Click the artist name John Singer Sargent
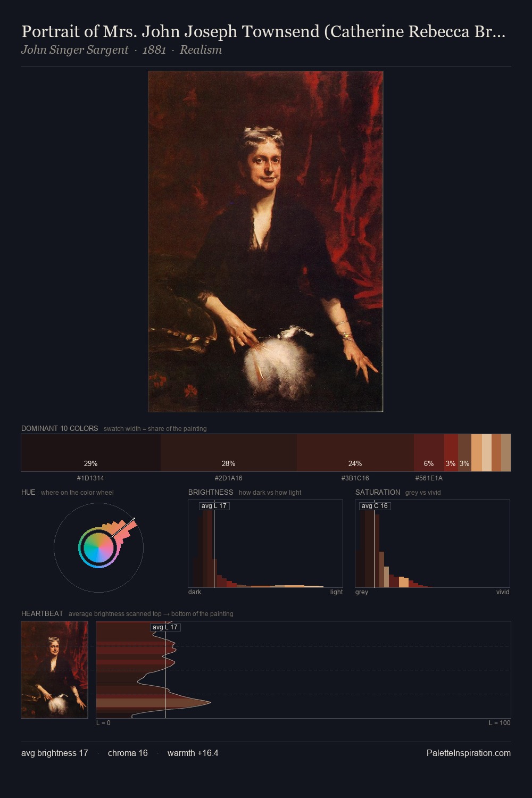Image resolution: width=532 pixels, height=798 pixels. [74, 50]
